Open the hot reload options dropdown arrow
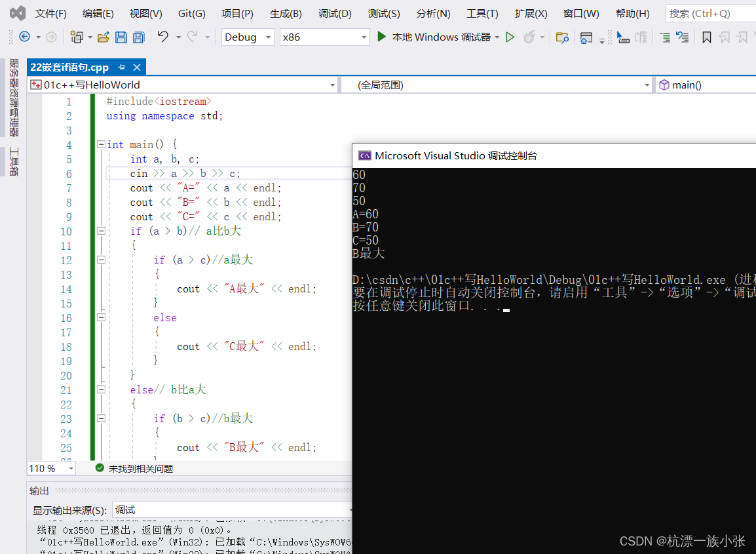Viewport: 756px width, 554px height. coord(542,37)
